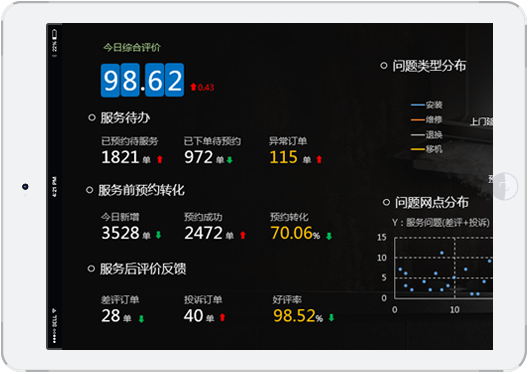Click the 异常订单 value 115
The image size is (530, 374).
tap(283, 157)
